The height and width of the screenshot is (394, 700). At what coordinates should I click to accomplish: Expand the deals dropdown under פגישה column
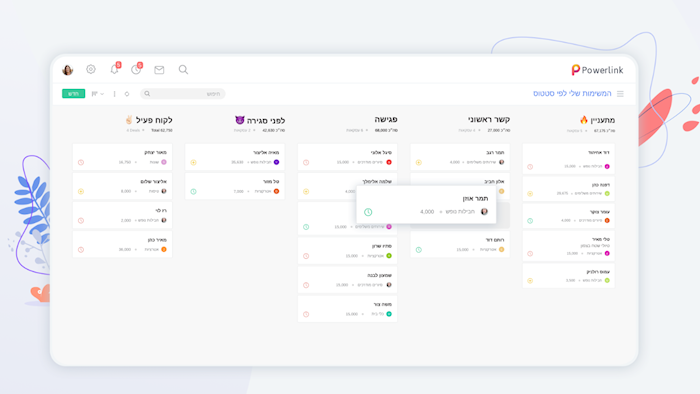357,130
